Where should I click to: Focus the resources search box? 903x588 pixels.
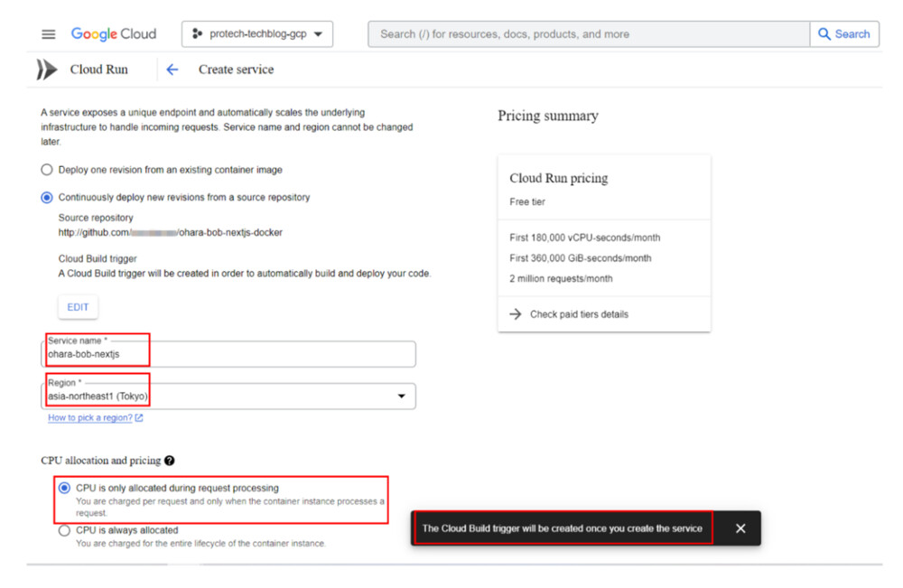pos(588,34)
